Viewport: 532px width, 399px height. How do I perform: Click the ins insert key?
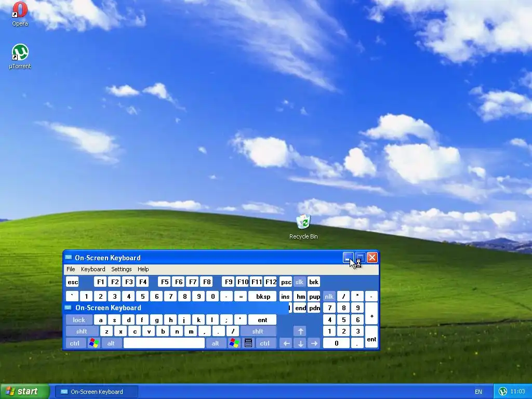click(x=285, y=297)
